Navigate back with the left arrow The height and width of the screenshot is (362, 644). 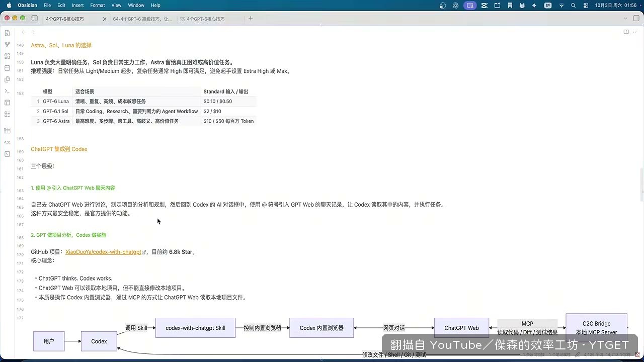click(x=23, y=32)
